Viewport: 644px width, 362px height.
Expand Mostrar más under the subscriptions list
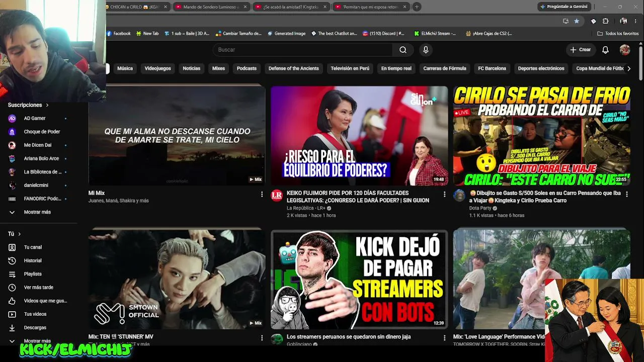tap(38, 212)
